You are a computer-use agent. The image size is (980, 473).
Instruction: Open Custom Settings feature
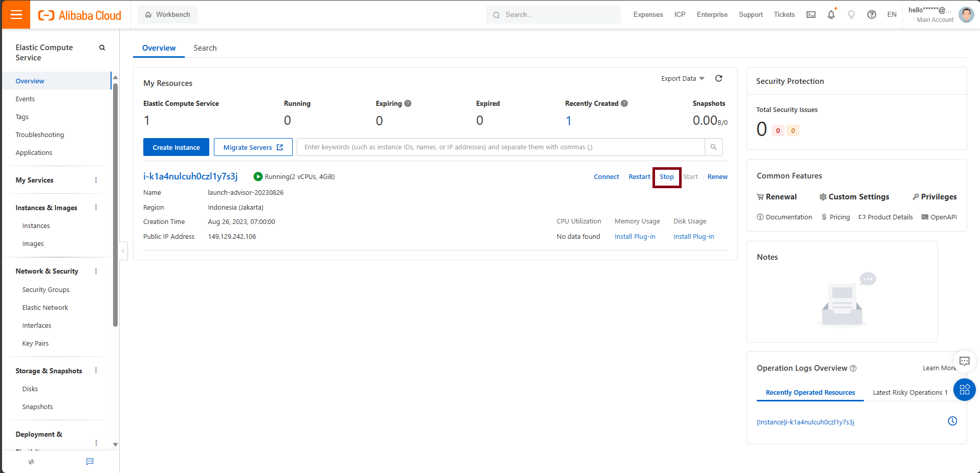tap(854, 197)
